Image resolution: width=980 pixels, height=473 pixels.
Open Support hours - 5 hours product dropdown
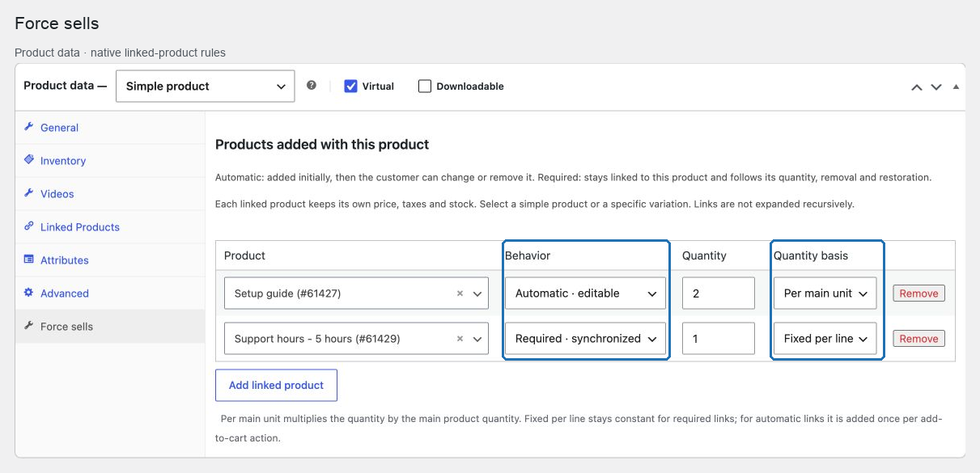pyautogui.click(x=356, y=339)
